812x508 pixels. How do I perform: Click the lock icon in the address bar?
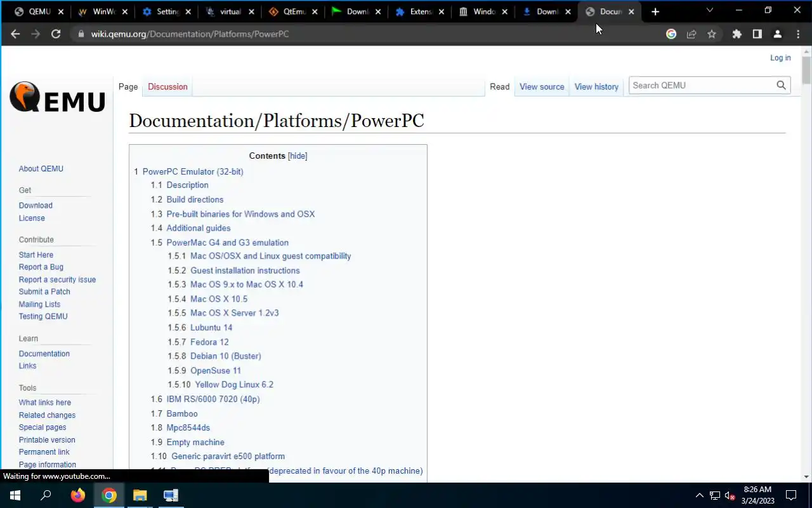click(x=81, y=34)
